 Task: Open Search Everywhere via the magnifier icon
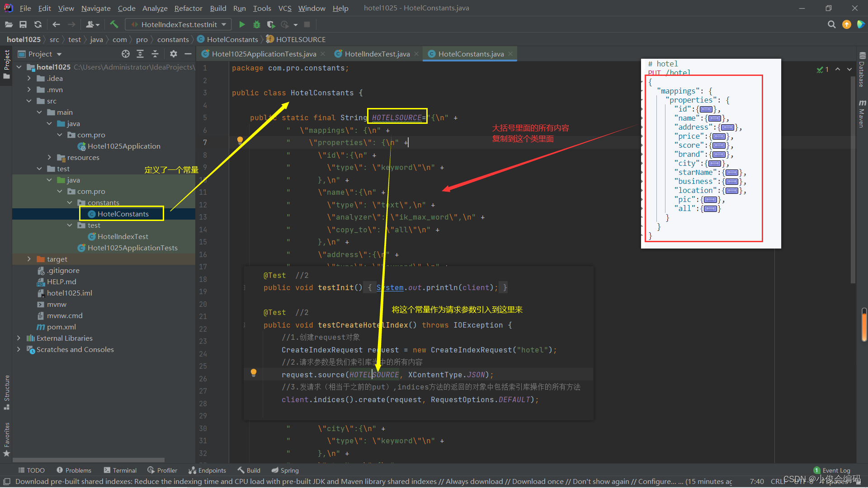pyautogui.click(x=831, y=24)
